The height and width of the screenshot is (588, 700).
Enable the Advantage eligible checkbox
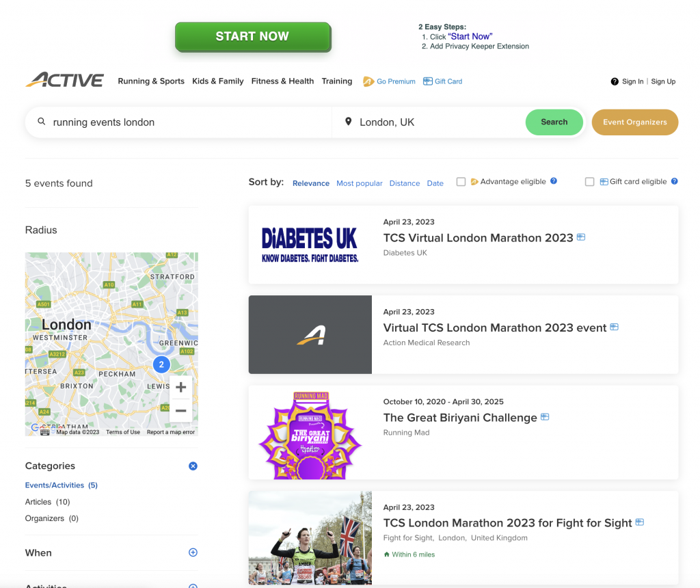(461, 182)
